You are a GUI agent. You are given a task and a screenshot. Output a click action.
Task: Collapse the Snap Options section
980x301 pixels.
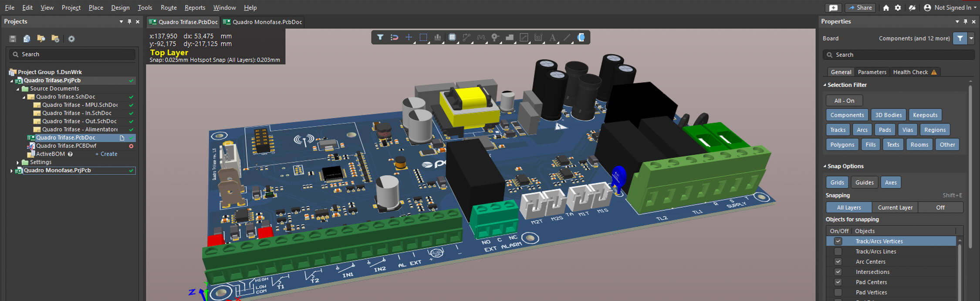tap(825, 166)
